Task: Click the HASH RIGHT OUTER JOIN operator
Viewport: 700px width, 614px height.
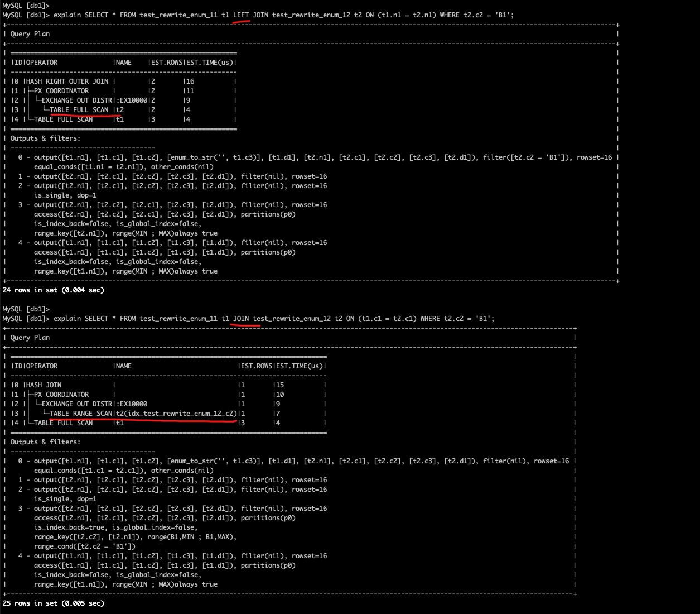Action: 67,81
